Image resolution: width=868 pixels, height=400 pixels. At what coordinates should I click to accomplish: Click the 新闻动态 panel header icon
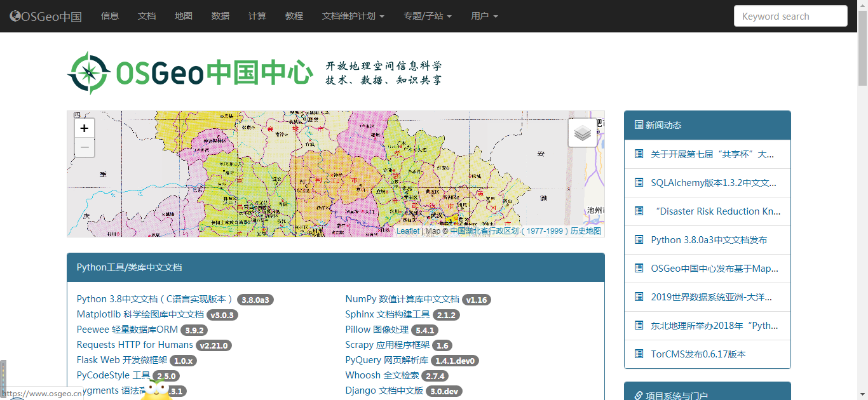pyautogui.click(x=639, y=125)
